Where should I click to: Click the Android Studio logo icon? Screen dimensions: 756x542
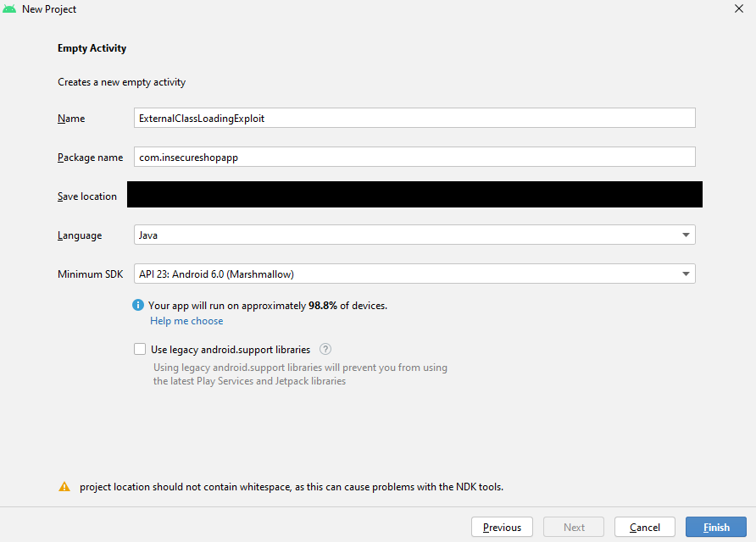click(9, 8)
